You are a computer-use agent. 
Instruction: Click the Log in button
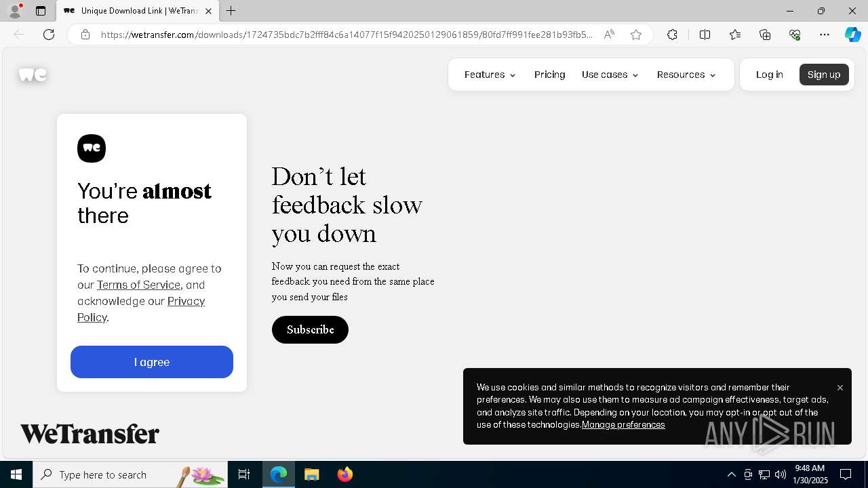point(770,75)
